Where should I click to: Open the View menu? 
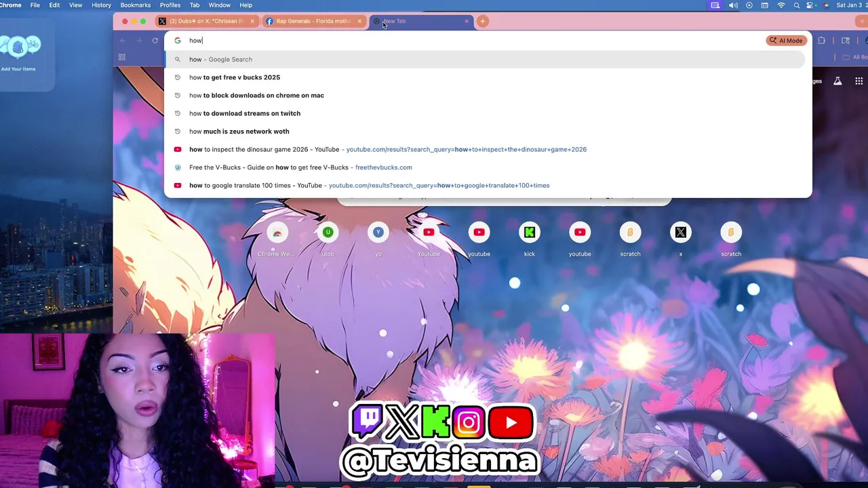(x=75, y=5)
